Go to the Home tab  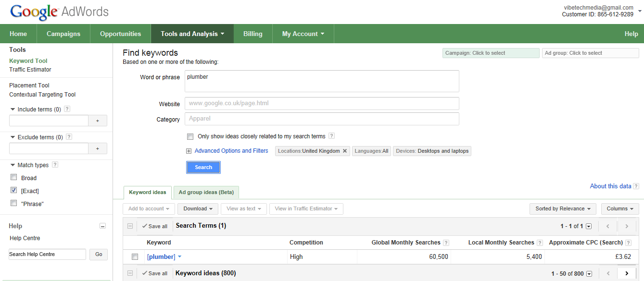point(18,34)
